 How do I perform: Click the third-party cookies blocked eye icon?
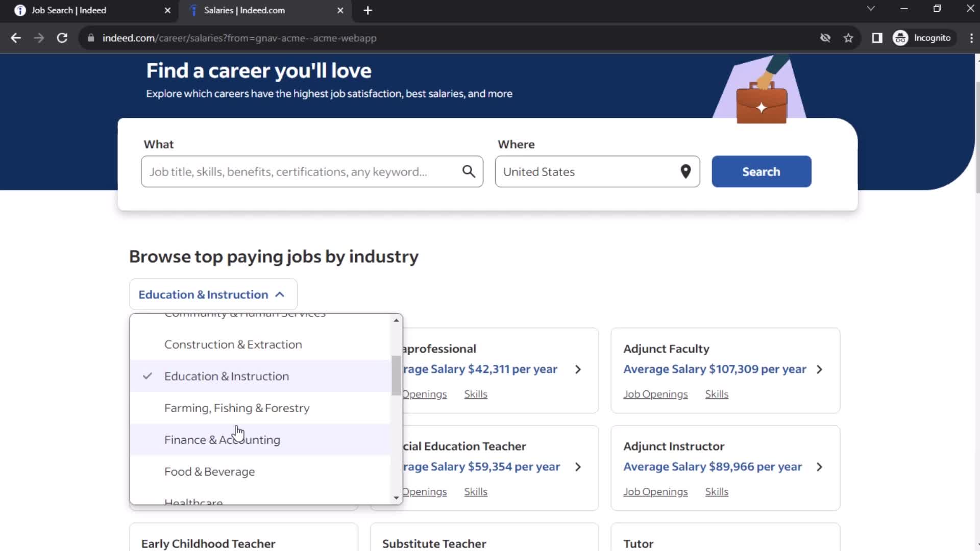(825, 38)
